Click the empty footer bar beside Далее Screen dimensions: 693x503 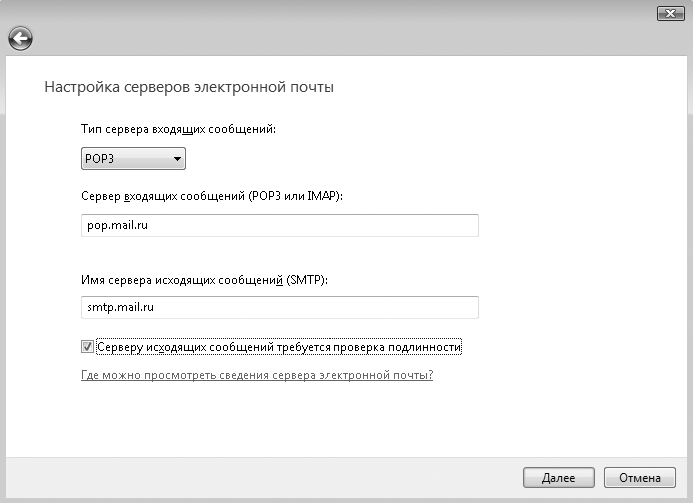click(265, 478)
